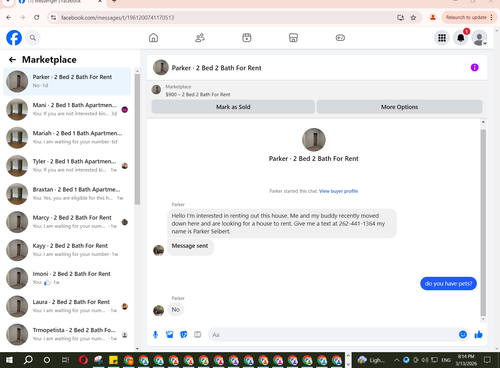Open the Reels video icon in the top bar

(x=247, y=38)
